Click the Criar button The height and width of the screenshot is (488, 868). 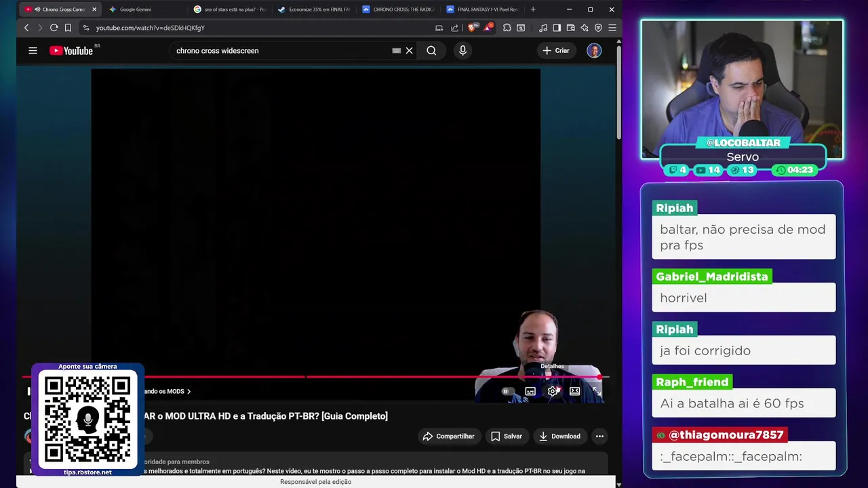tap(556, 50)
